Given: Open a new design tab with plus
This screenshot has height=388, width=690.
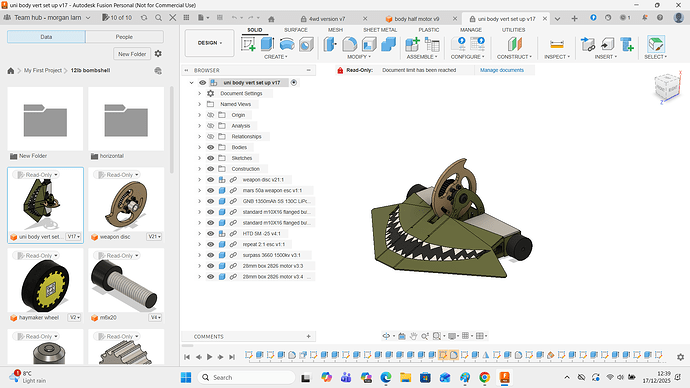Looking at the screenshot, I should (574, 18).
